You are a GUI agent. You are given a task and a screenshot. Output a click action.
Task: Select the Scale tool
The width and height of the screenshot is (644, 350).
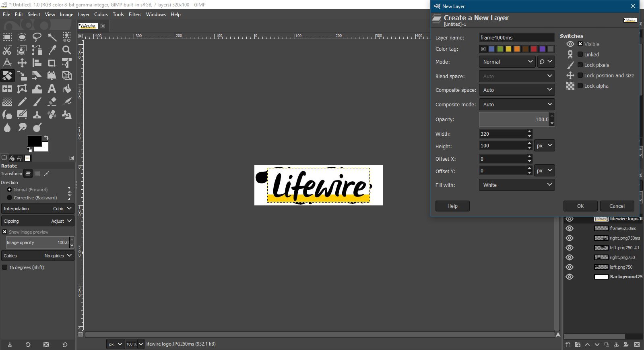pos(22,76)
